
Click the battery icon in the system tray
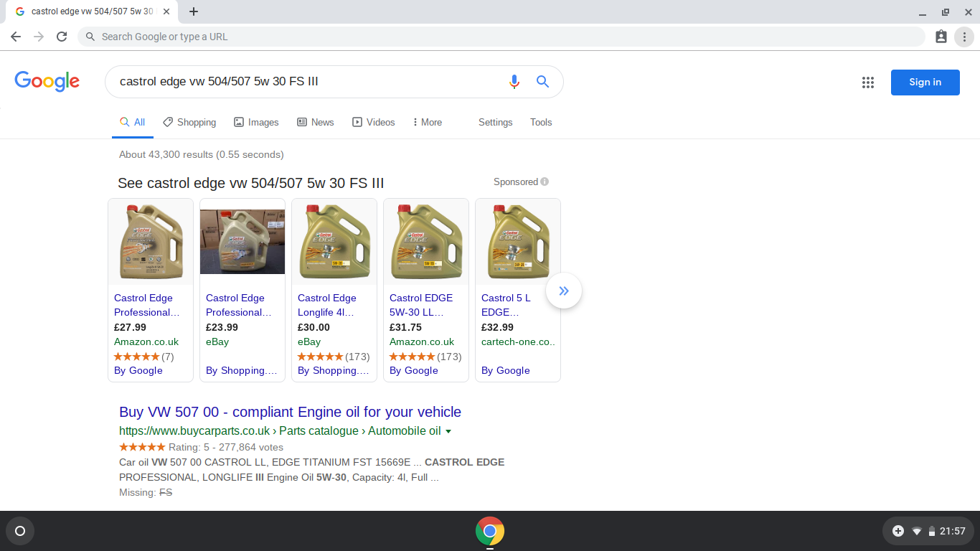[x=932, y=531]
